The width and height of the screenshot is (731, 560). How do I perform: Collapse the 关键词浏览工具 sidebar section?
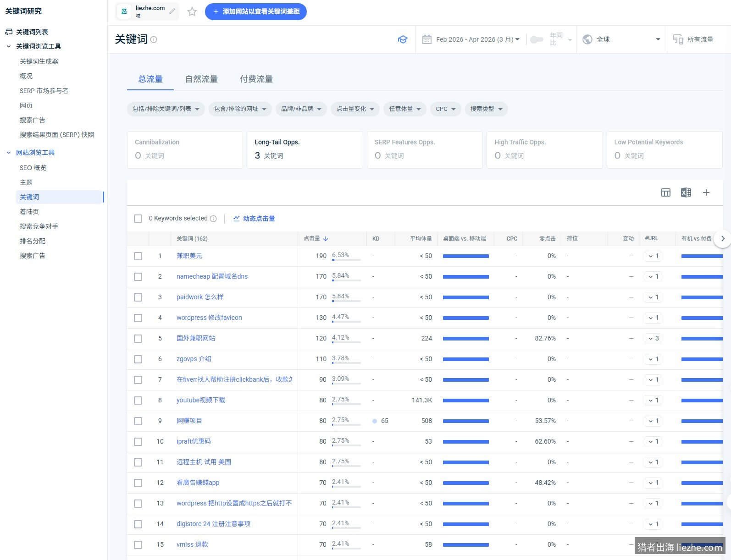[x=9, y=46]
